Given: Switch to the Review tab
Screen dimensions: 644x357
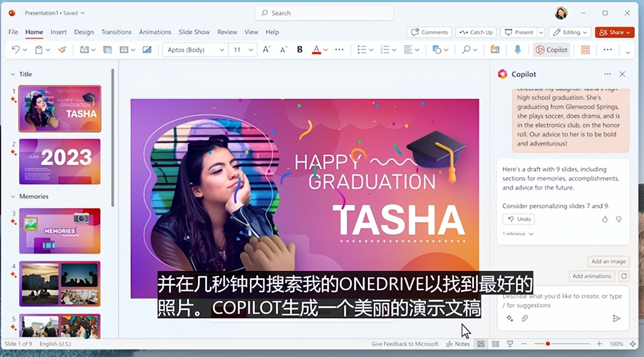Looking at the screenshot, I should (227, 32).
